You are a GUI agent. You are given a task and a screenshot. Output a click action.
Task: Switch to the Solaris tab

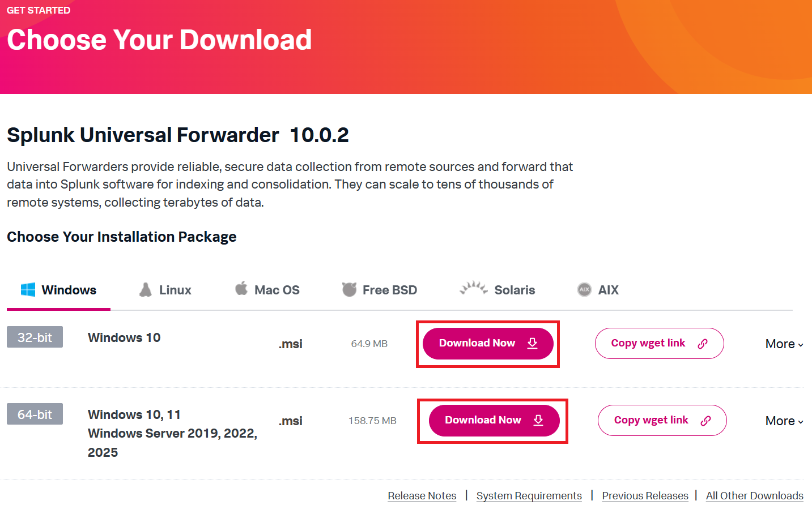(x=514, y=290)
